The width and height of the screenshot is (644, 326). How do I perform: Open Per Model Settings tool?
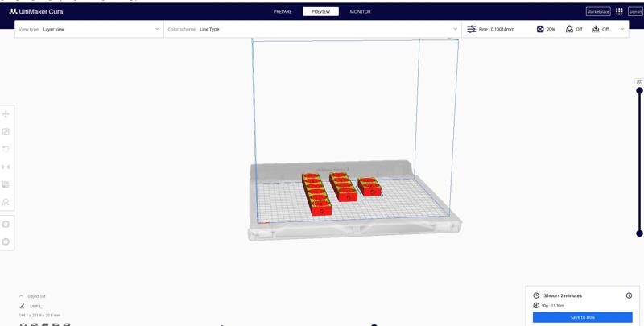click(6, 184)
